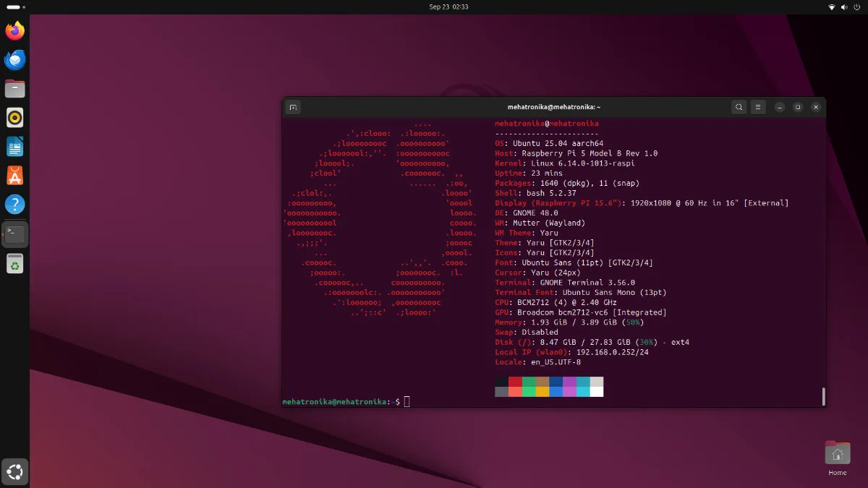
Task: Click the 'WM: Mutter (Wayland)' line
Action: [540, 223]
